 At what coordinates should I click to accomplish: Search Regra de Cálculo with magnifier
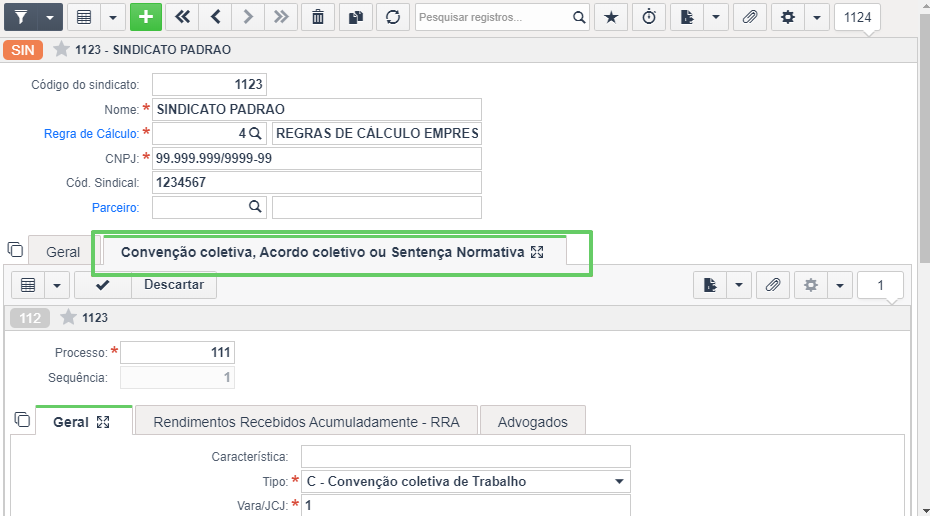coord(255,133)
